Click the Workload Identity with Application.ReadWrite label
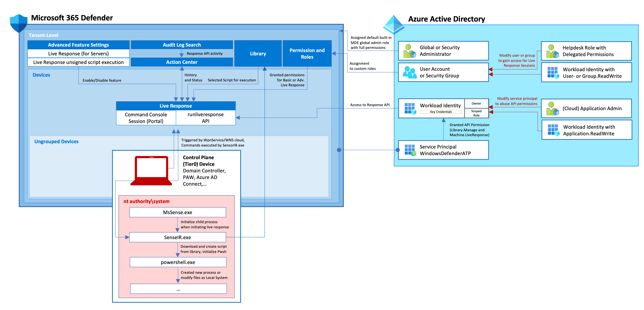The height and width of the screenshot is (310, 644). click(589, 130)
